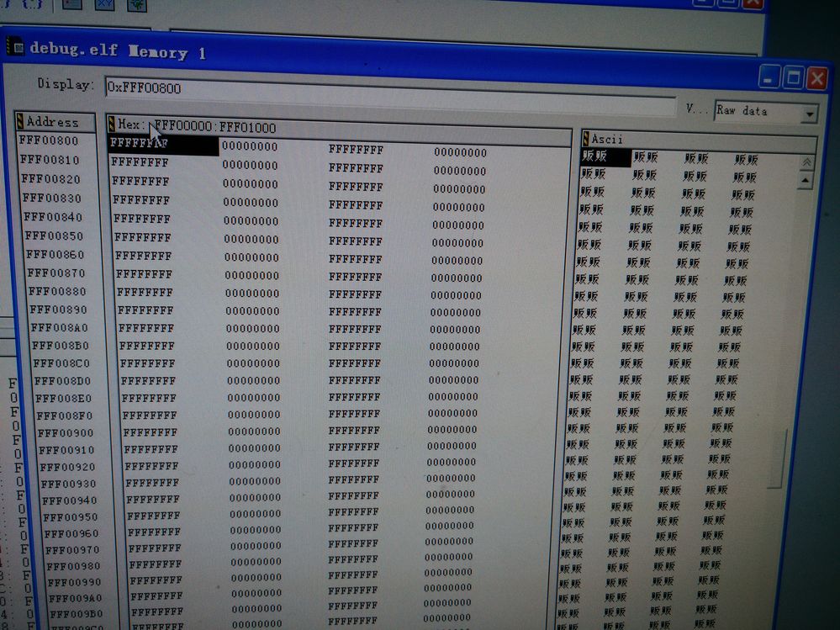The height and width of the screenshot is (630, 840).
Task: Select address FFF00840
Action: (x=53, y=218)
